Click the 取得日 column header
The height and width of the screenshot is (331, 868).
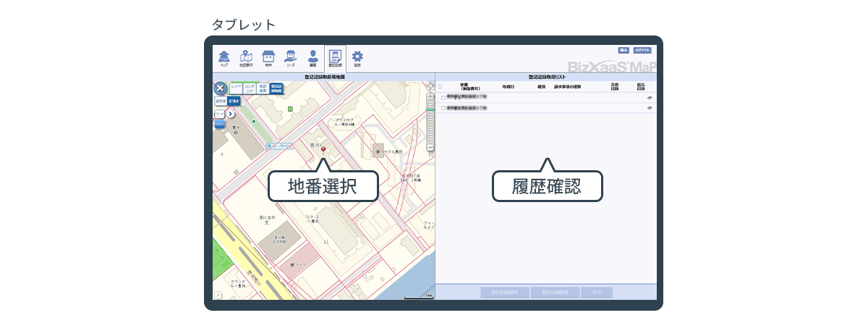click(x=508, y=86)
